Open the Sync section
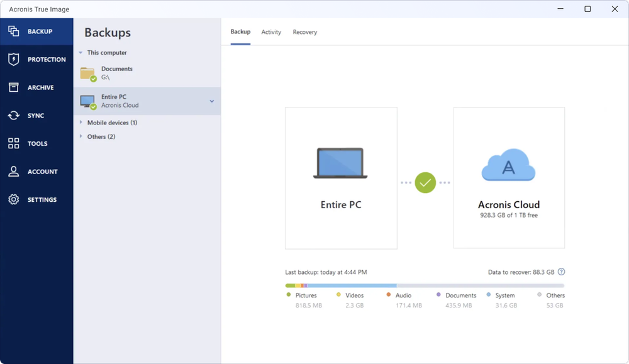 (x=13, y=115)
